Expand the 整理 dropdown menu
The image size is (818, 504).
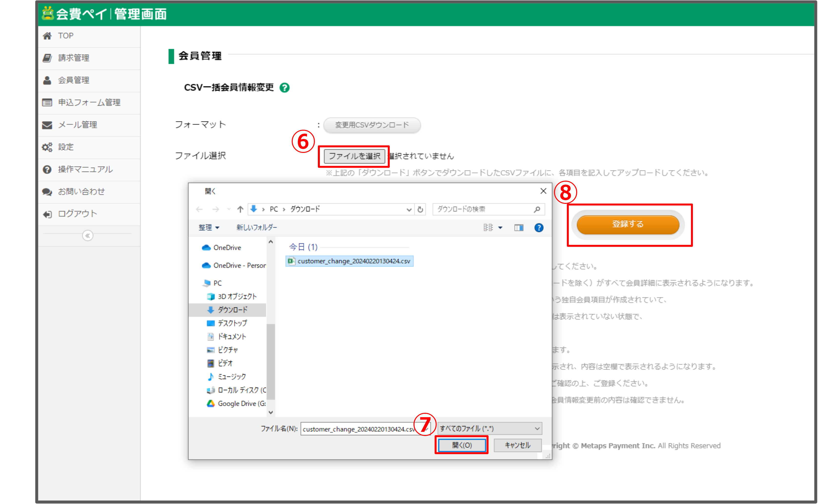tap(209, 228)
